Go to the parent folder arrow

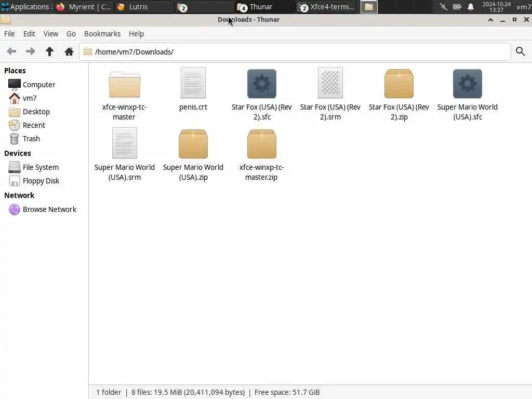(49, 51)
